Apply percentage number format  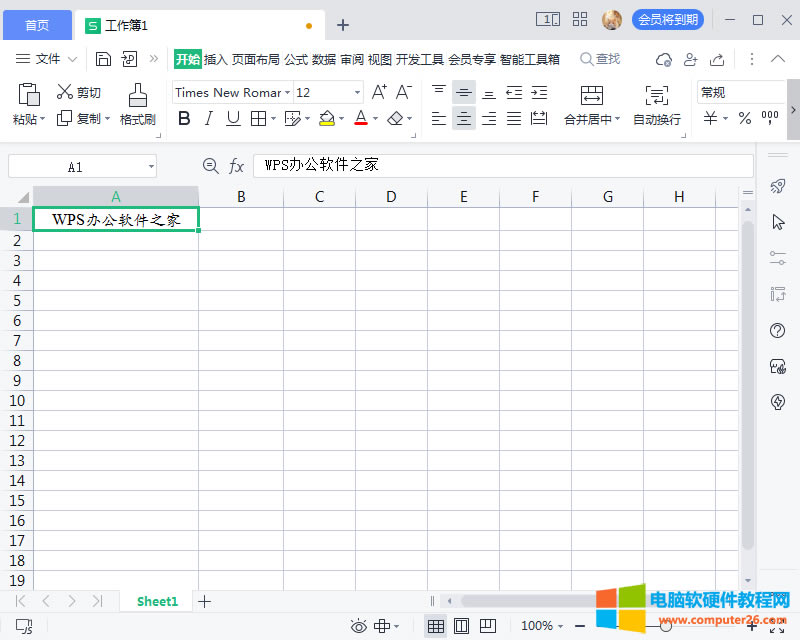(744, 118)
